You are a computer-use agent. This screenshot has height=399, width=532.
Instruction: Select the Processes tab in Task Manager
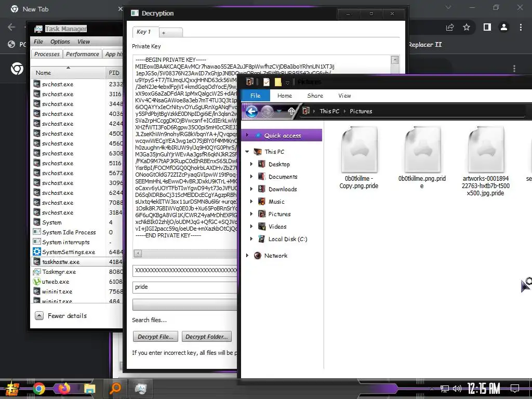(47, 54)
